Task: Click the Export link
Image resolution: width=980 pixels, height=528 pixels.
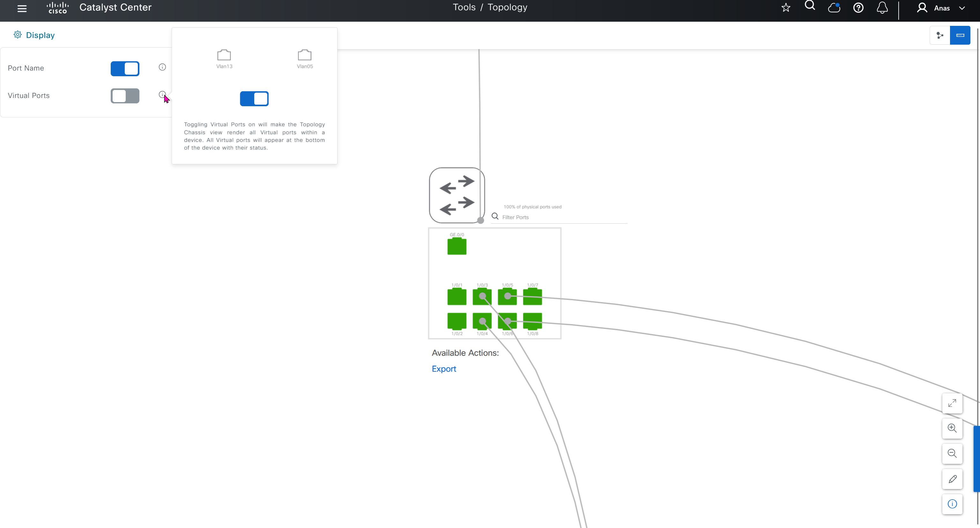Action: point(444,368)
